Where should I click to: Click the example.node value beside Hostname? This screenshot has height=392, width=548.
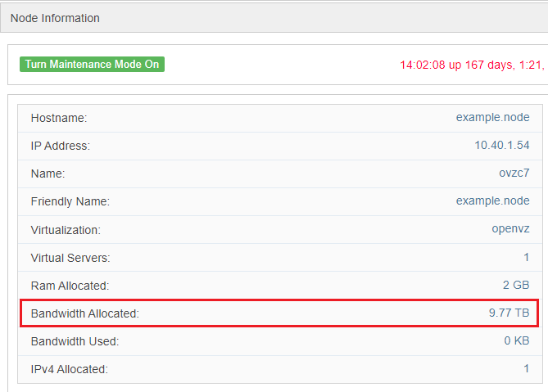click(492, 118)
